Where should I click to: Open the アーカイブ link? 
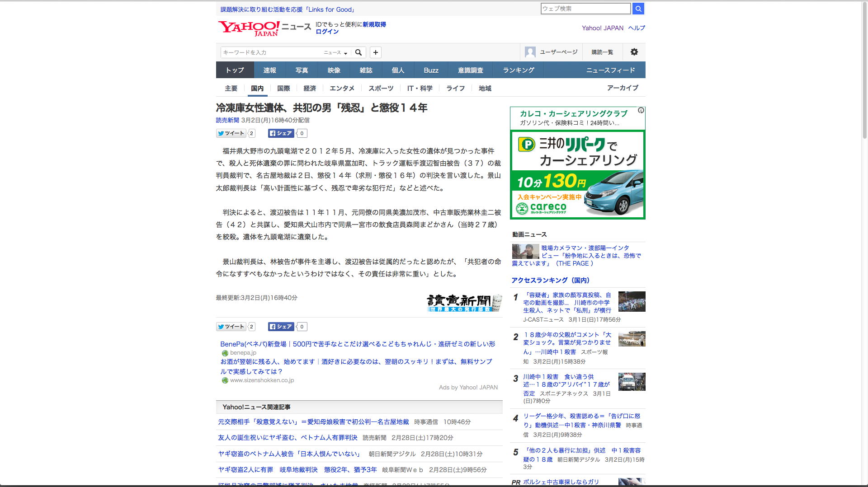[x=623, y=88]
